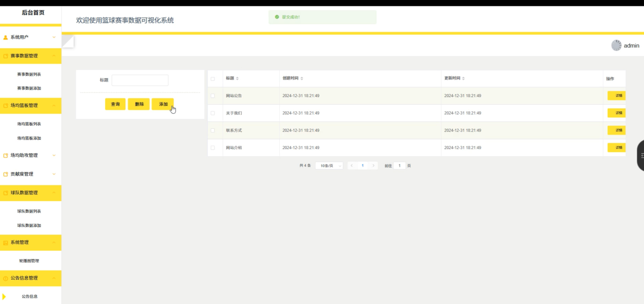Click the 操作 column header
This screenshot has width=644, height=304.
610,79
